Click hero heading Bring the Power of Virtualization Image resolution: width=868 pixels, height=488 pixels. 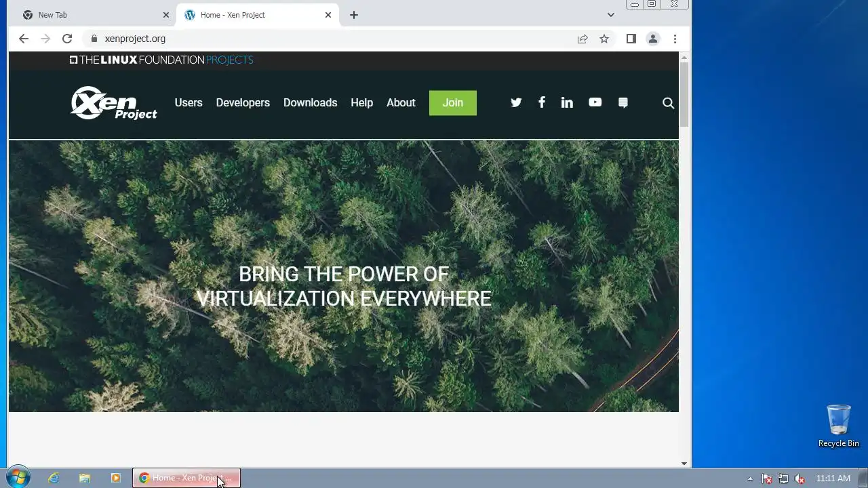tap(344, 286)
